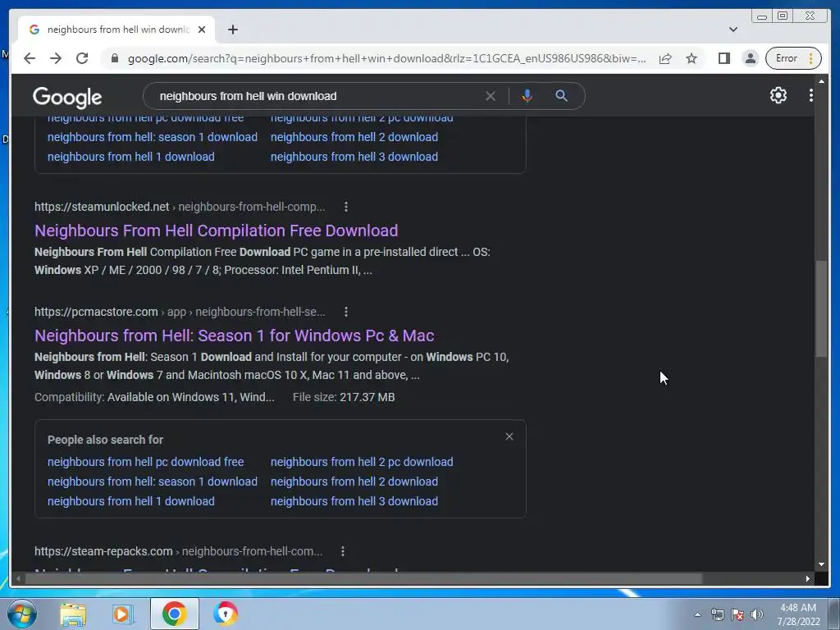Viewport: 840px width, 630px height.
Task: Open Action Center flag icon
Action: (737, 614)
